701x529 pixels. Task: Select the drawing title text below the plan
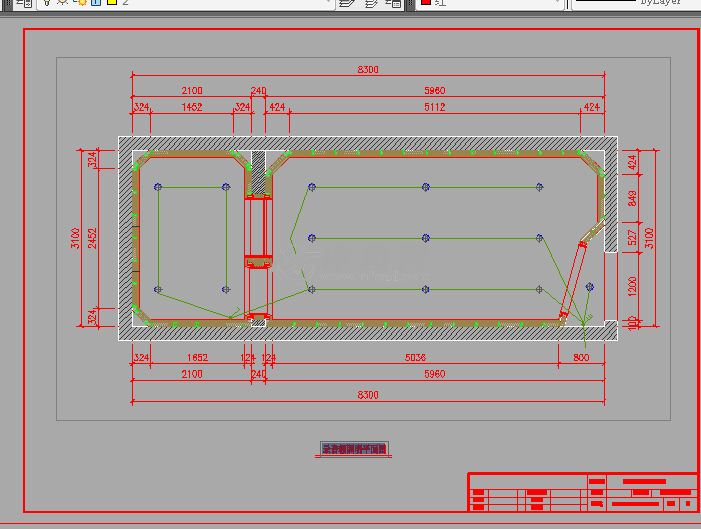[x=353, y=450]
